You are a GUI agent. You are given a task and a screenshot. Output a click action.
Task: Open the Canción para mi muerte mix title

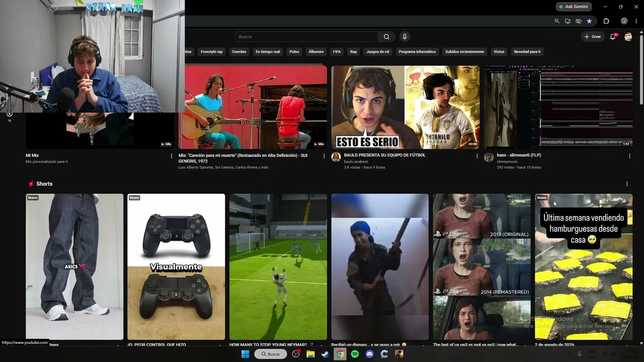tap(243, 158)
